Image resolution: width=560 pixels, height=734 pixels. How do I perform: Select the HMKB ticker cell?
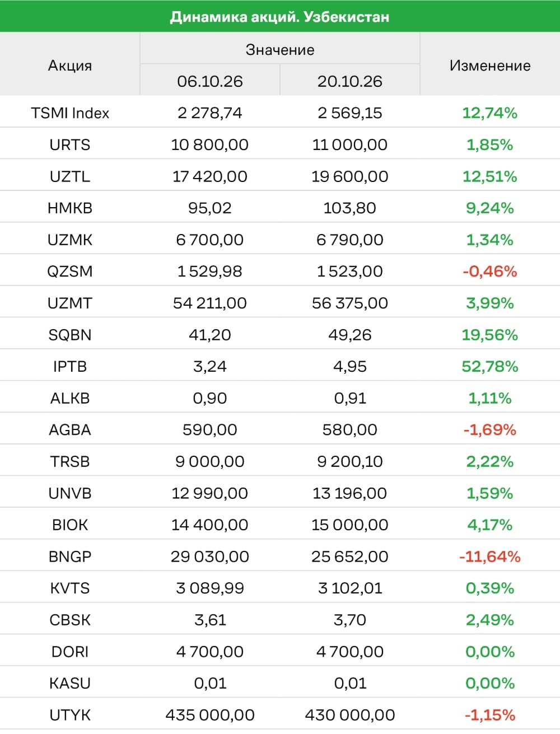click(x=70, y=208)
